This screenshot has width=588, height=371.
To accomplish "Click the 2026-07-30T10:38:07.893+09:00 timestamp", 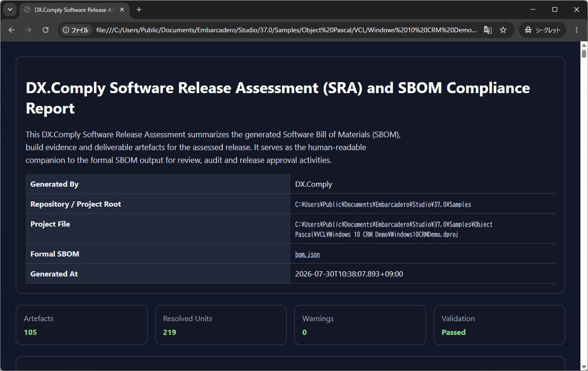I will [x=349, y=274].
